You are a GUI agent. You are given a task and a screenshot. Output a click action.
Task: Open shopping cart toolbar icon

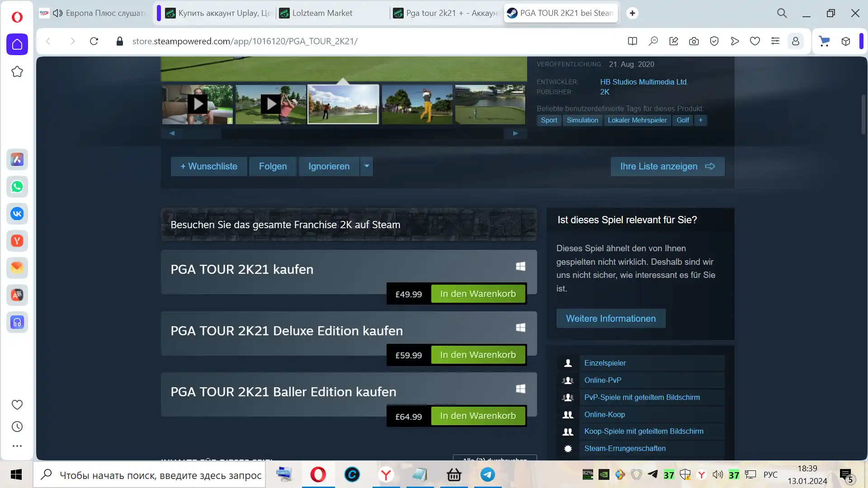(825, 41)
